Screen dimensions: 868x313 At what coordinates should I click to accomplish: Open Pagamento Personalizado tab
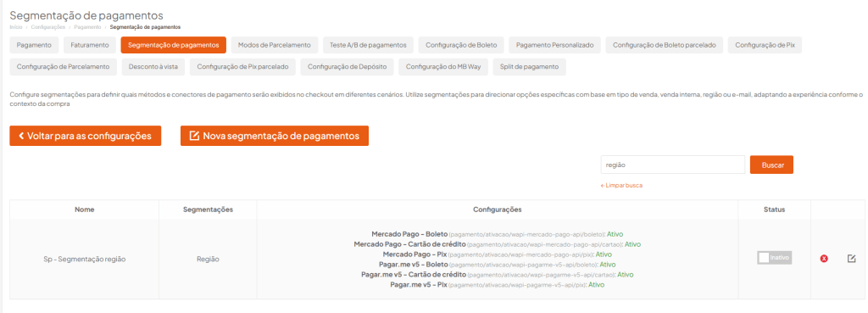(x=554, y=45)
